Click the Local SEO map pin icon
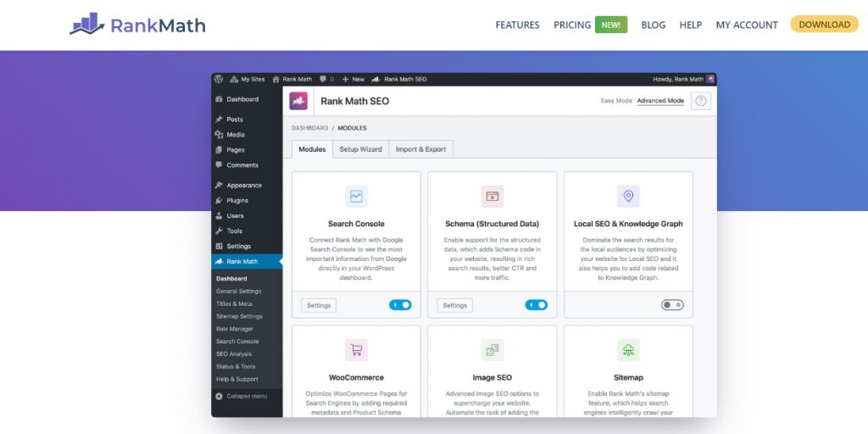 (x=628, y=196)
